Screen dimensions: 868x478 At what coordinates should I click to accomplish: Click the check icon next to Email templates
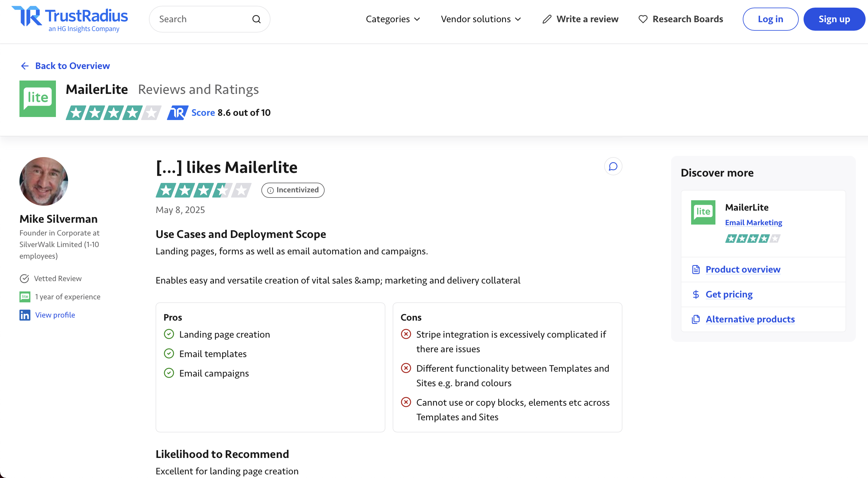click(169, 354)
